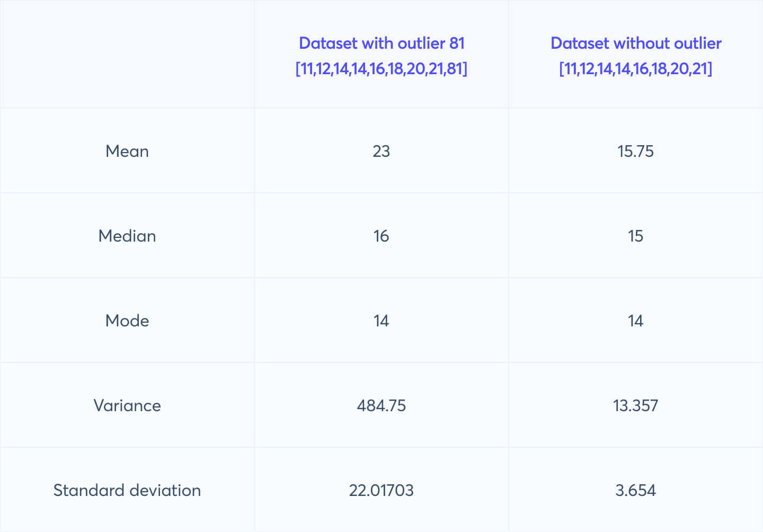
Task: Click the Median row label
Action: click(x=127, y=236)
